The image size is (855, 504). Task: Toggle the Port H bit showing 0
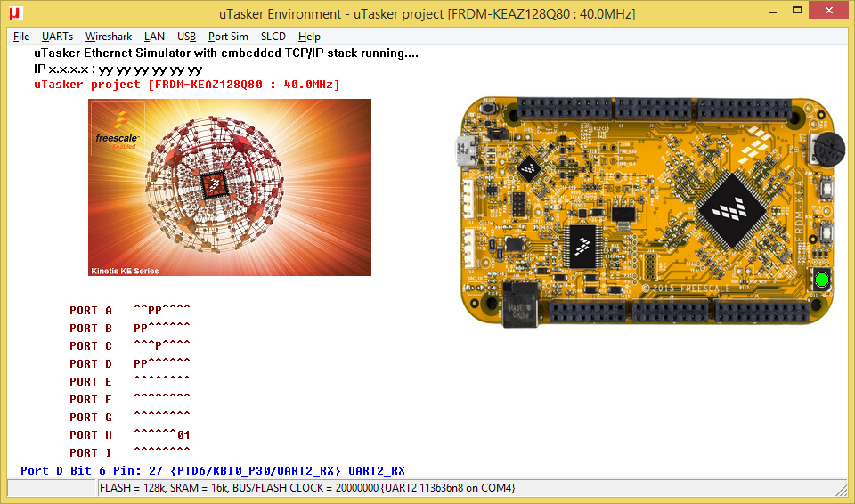pyautogui.click(x=180, y=435)
